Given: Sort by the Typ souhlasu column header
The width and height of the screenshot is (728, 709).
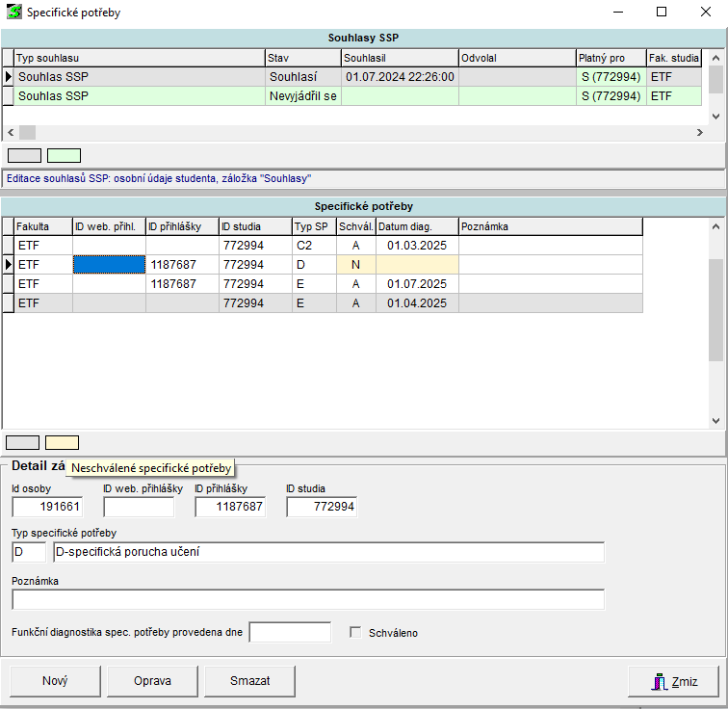Looking at the screenshot, I should (140, 58).
